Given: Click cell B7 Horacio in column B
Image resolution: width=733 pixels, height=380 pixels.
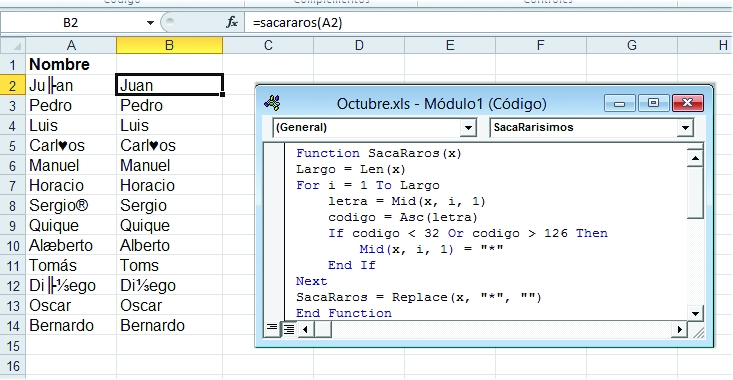Looking at the screenshot, I should coord(170,186).
